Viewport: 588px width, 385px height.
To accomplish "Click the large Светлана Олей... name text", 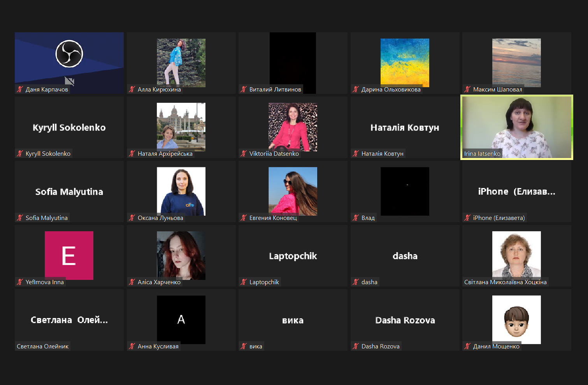I will click(x=69, y=320).
